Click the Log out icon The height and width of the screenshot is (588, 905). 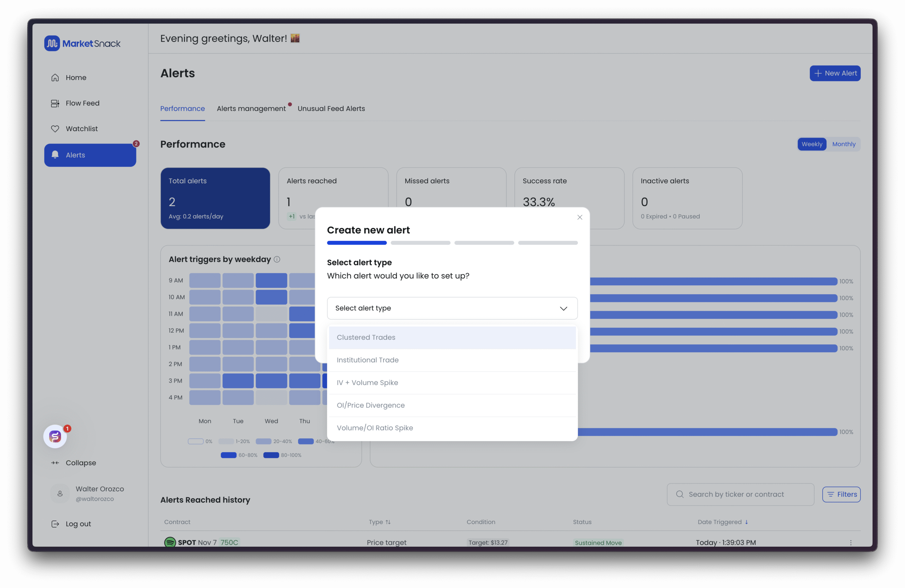pyautogui.click(x=55, y=524)
